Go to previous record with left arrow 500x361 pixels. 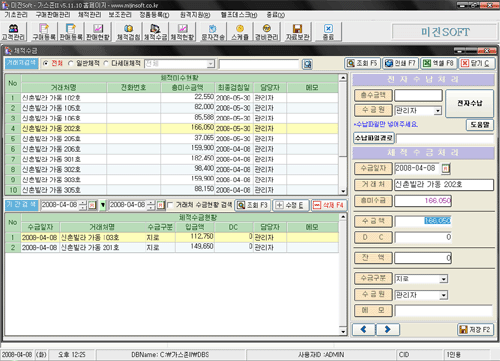click(x=364, y=330)
